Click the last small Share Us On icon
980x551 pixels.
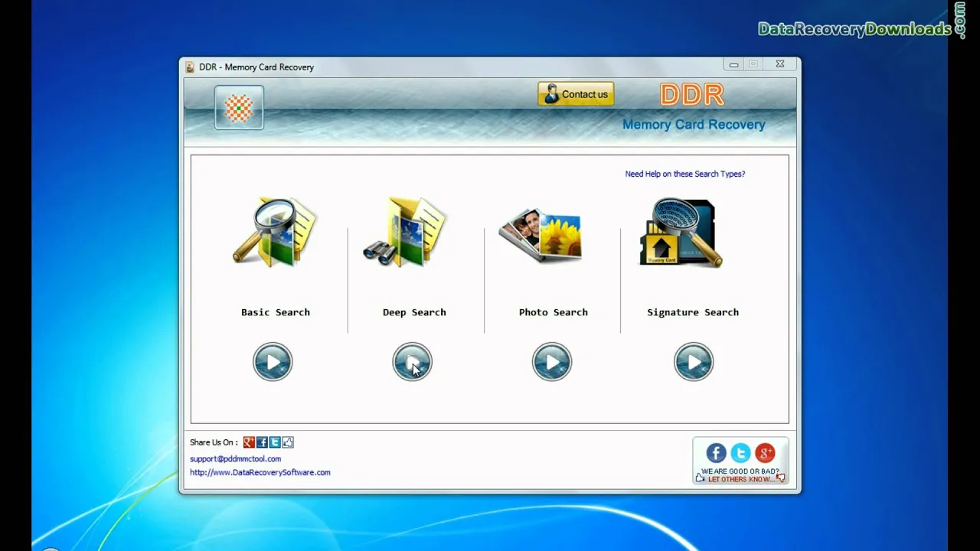pyautogui.click(x=288, y=442)
